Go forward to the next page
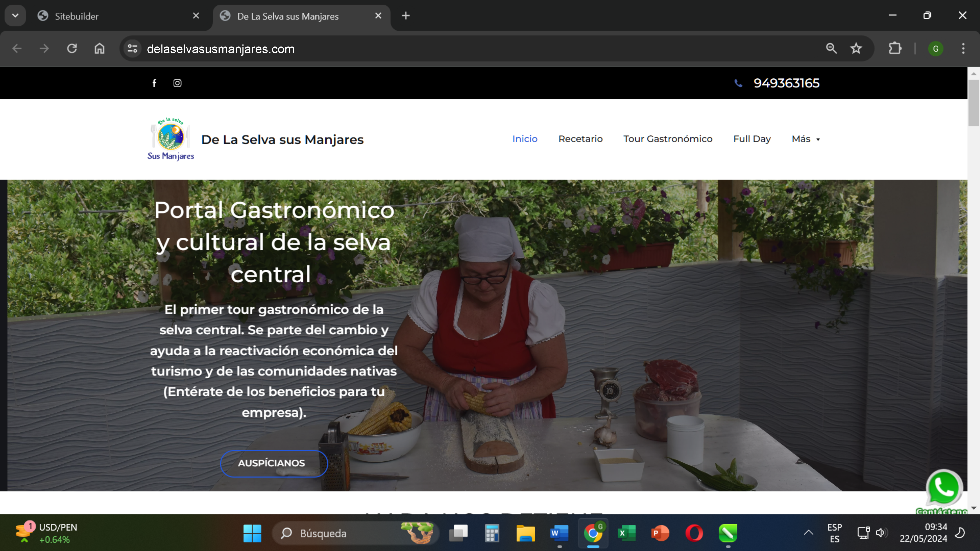 [44, 48]
